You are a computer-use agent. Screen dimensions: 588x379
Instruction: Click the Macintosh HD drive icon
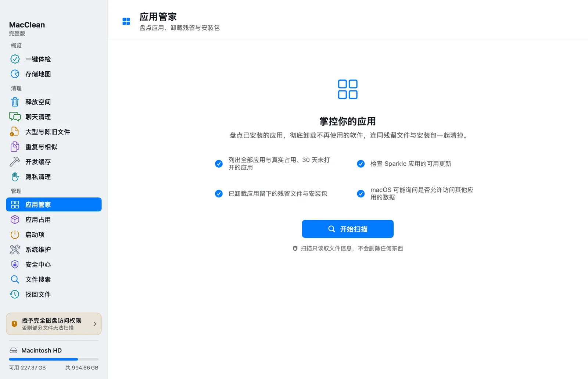point(14,351)
